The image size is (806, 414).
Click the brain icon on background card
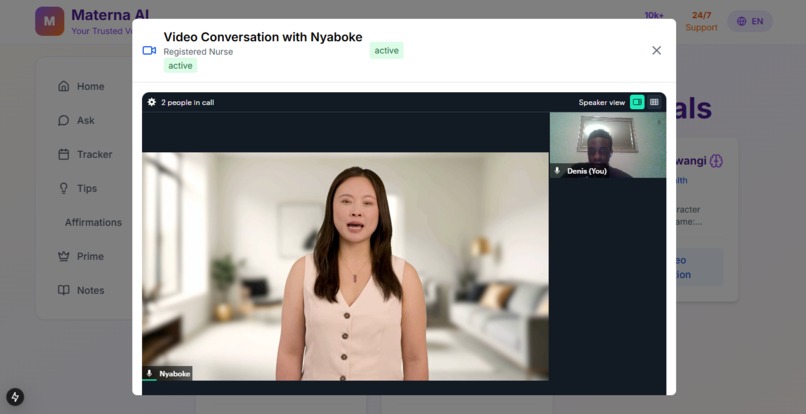coord(716,161)
